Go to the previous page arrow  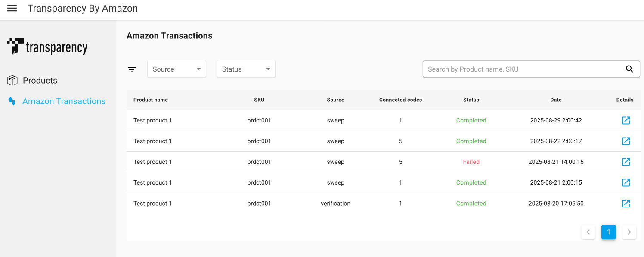[x=588, y=232]
